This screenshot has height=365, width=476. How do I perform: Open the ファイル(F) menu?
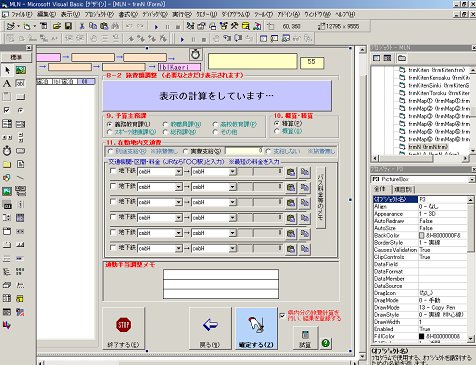21,15
